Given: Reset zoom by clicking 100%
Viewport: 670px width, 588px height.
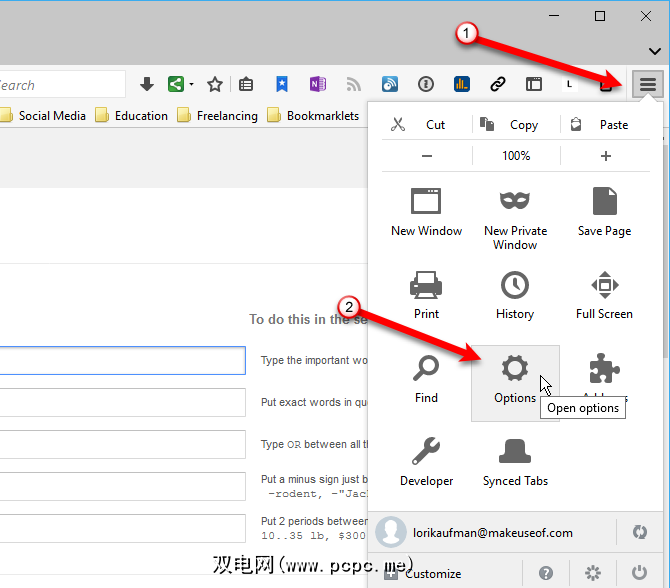Looking at the screenshot, I should tap(516, 156).
